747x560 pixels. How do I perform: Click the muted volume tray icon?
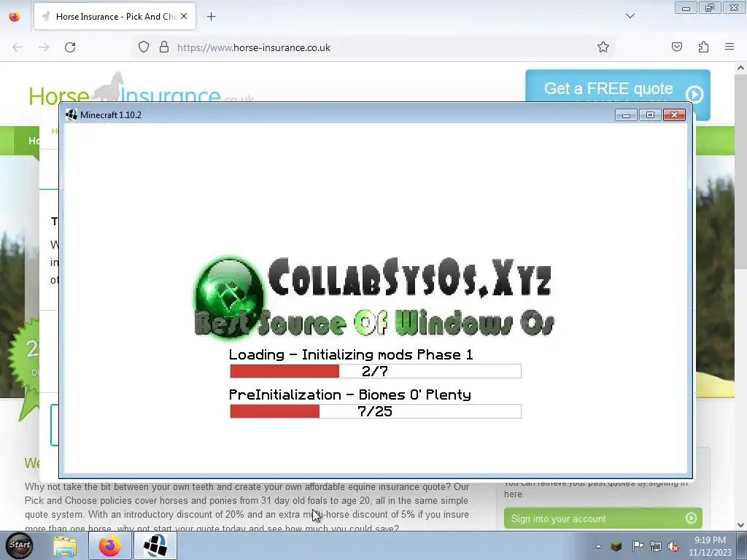point(673,546)
